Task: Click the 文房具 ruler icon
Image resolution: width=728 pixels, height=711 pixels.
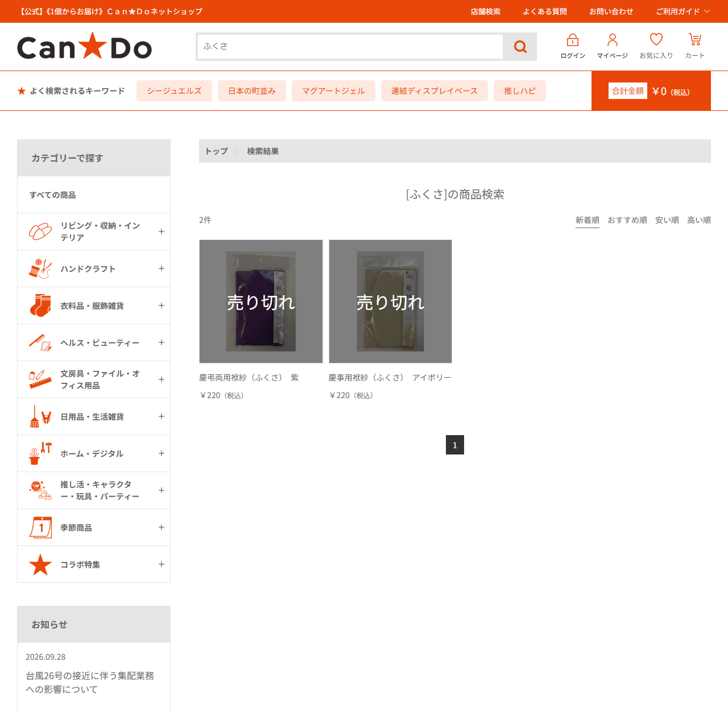Action: [40, 379]
